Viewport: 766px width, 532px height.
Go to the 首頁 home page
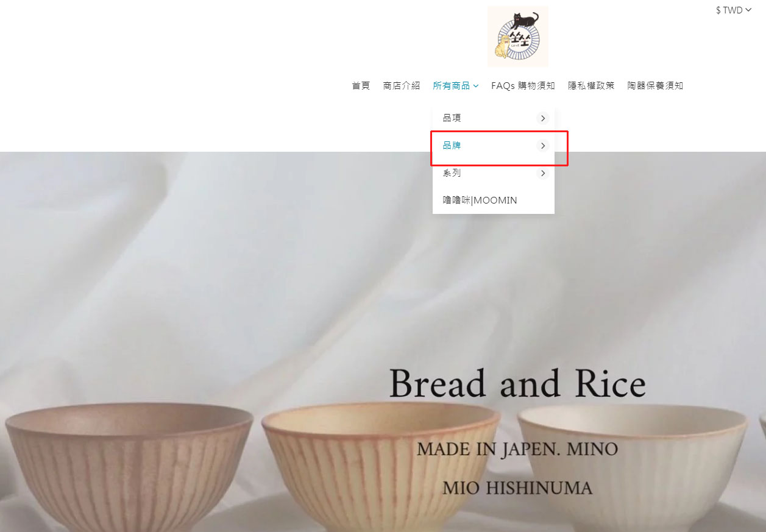pos(361,86)
